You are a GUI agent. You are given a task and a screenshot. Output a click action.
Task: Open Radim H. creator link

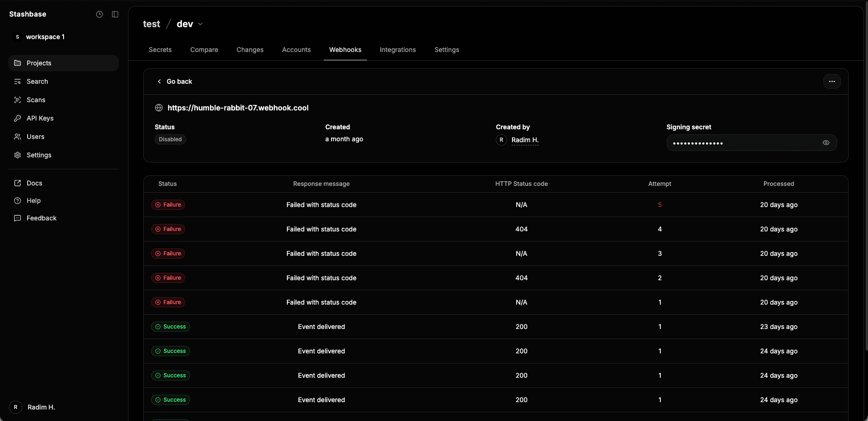(x=525, y=140)
